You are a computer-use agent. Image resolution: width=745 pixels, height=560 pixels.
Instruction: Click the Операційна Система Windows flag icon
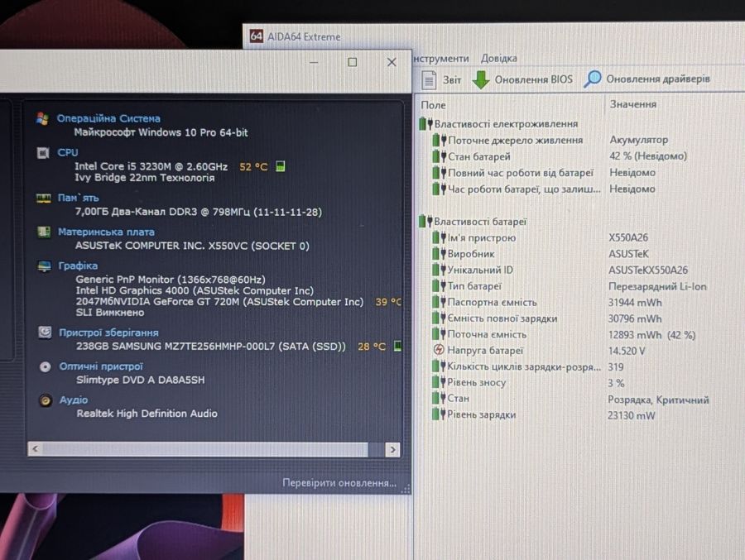tap(42, 119)
